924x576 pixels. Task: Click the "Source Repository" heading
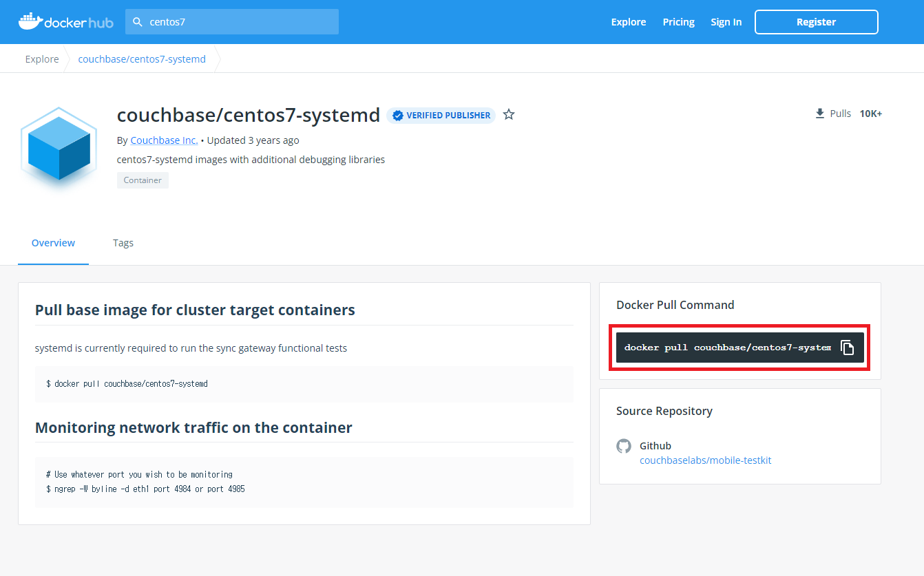664,411
